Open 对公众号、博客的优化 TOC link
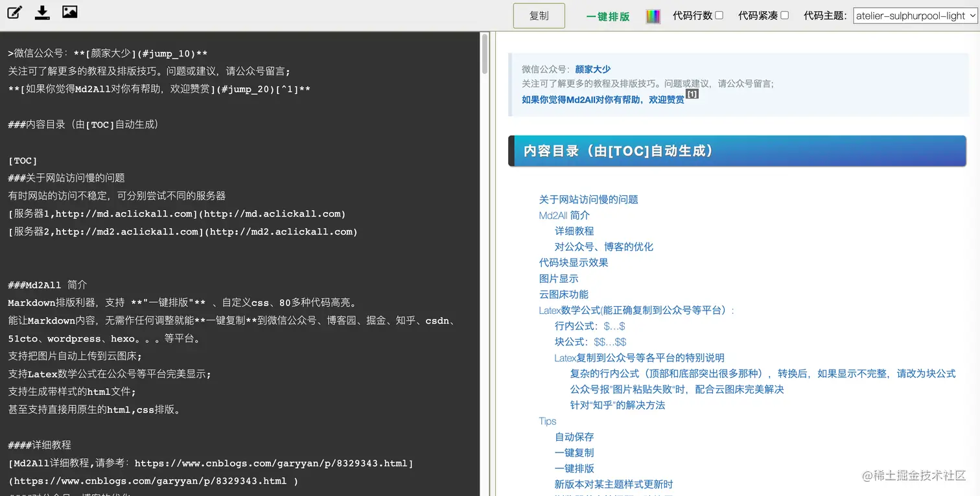The image size is (980, 496). pyautogui.click(x=604, y=246)
